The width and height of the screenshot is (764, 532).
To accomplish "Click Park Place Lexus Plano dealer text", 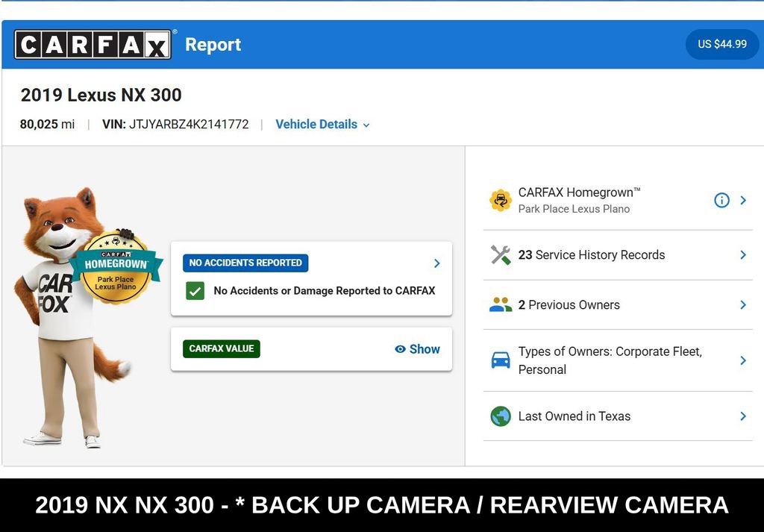I will tap(574, 209).
